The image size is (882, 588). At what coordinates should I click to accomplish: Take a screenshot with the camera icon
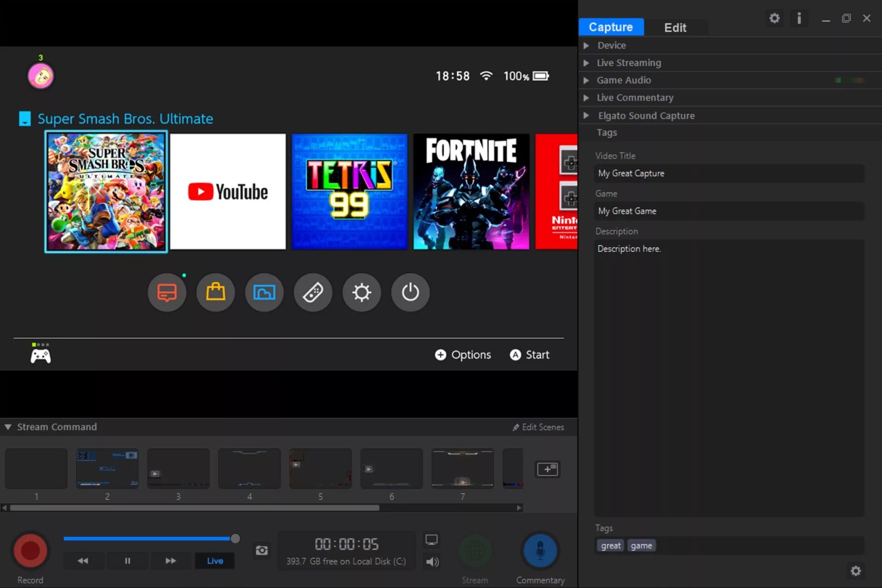coord(261,550)
